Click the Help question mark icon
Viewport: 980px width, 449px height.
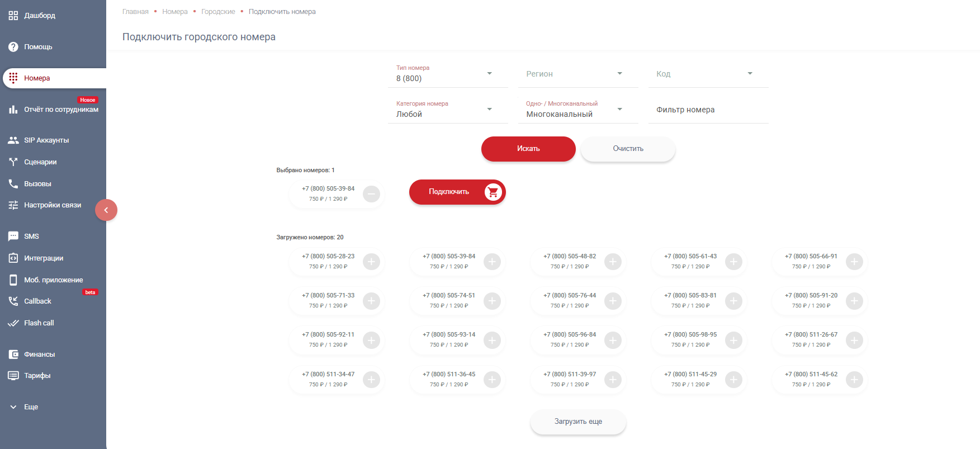[x=13, y=47]
